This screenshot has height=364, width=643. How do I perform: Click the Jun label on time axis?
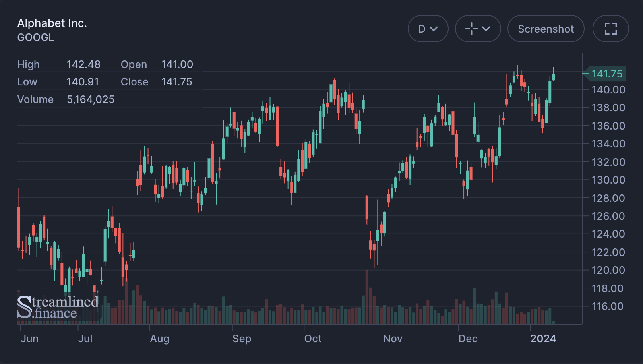point(30,339)
